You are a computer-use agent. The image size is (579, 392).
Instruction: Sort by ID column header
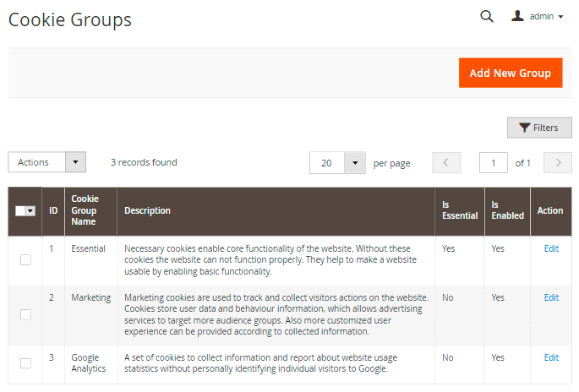pos(53,211)
